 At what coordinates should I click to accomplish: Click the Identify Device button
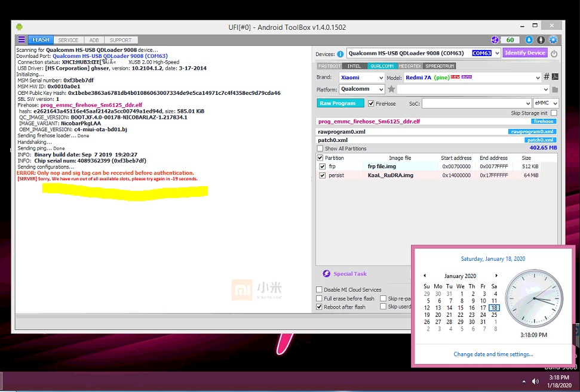coord(525,53)
